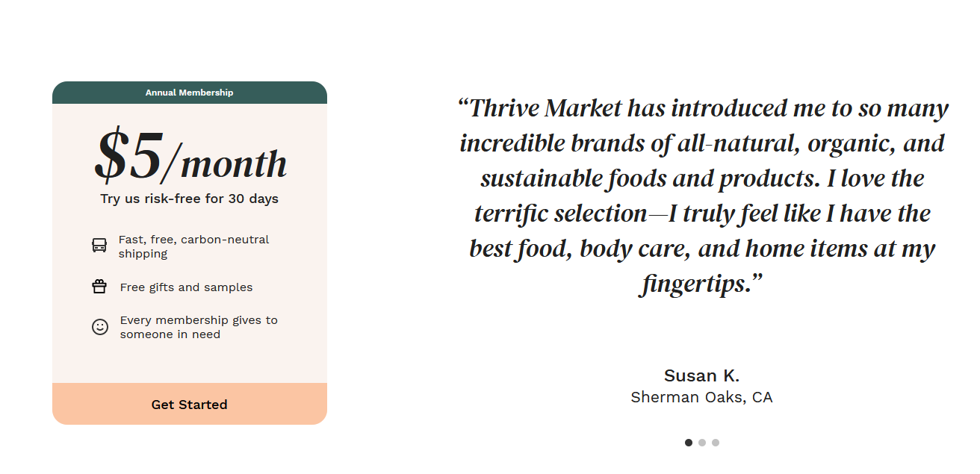Click the $5/month price text
This screenshot has height=474, width=980.
[190, 157]
